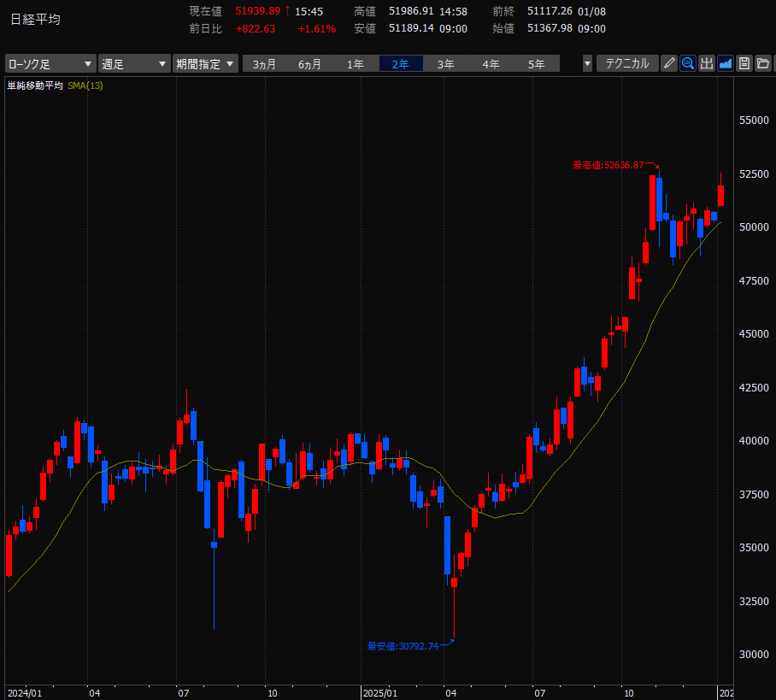Click the 15:45 current value time
The image size is (776, 700).
pos(309,11)
